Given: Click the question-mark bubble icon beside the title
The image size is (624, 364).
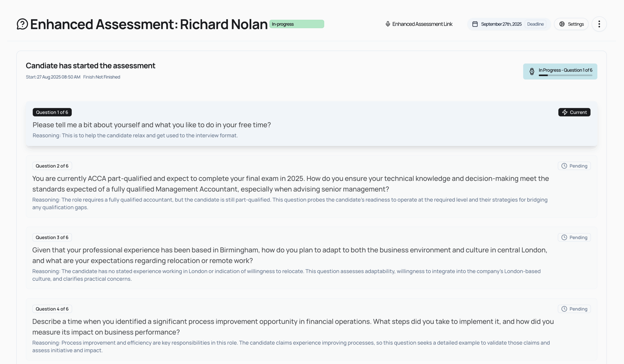Looking at the screenshot, I should click(x=22, y=24).
